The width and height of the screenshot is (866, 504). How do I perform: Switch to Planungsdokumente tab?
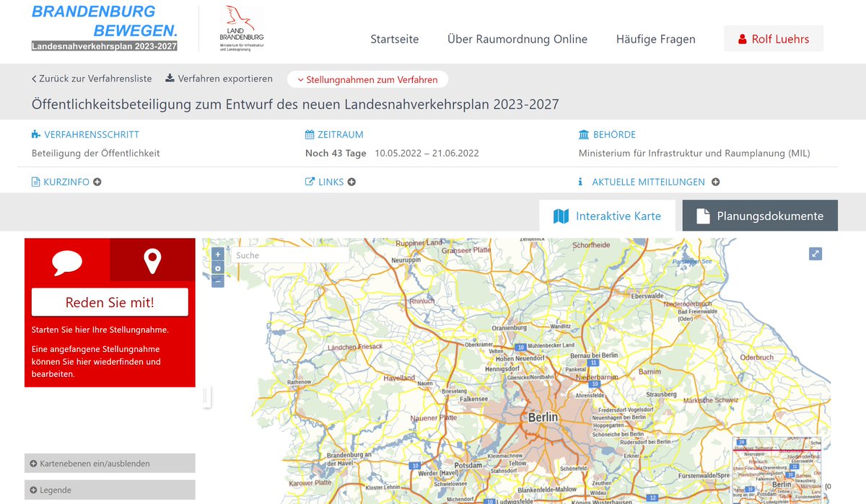pos(760,216)
